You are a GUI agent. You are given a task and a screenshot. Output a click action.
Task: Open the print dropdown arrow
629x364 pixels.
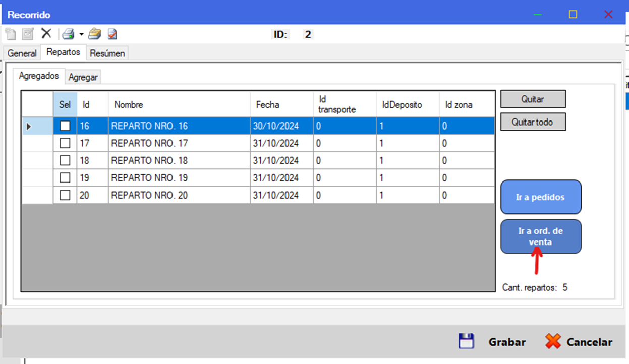pyautogui.click(x=81, y=34)
